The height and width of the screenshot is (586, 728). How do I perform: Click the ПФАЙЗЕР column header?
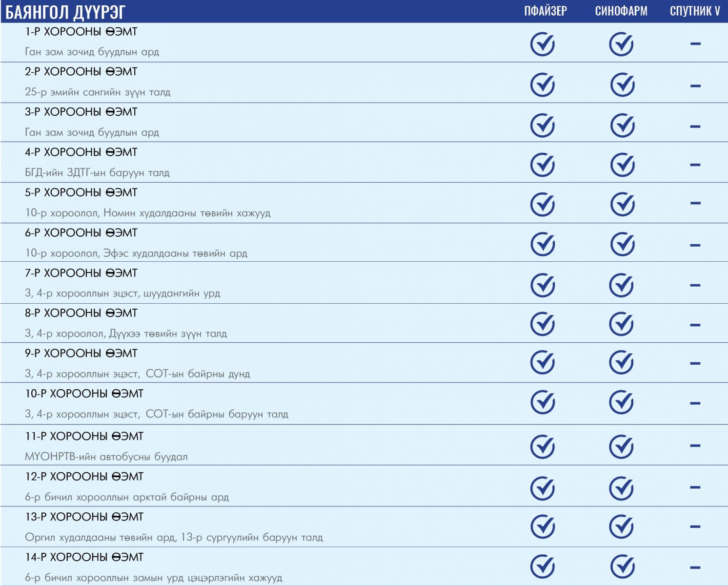[x=546, y=11]
